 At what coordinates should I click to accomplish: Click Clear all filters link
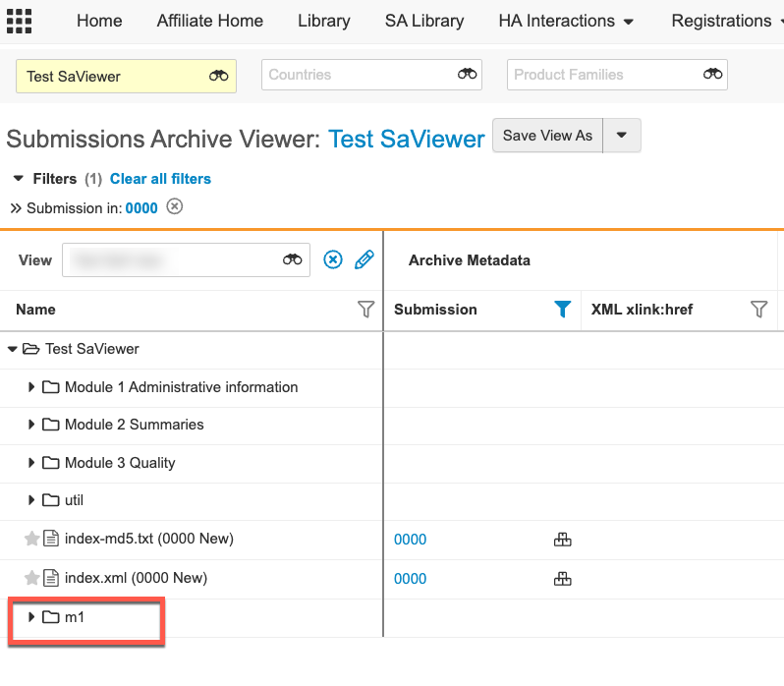[x=160, y=179]
